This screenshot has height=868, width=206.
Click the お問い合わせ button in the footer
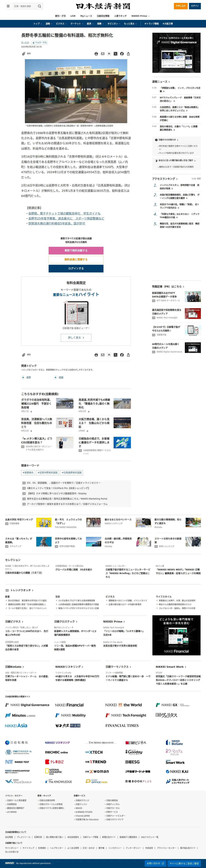(x=155, y=863)
